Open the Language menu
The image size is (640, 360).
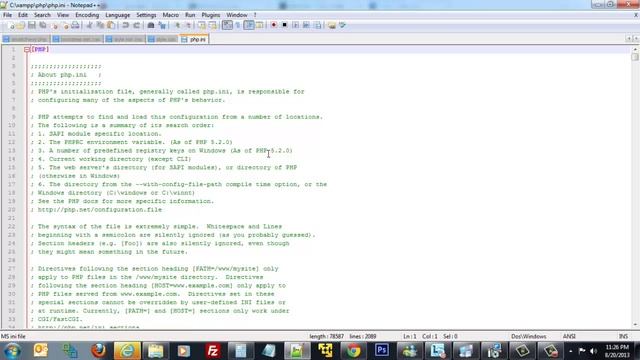pos(118,15)
